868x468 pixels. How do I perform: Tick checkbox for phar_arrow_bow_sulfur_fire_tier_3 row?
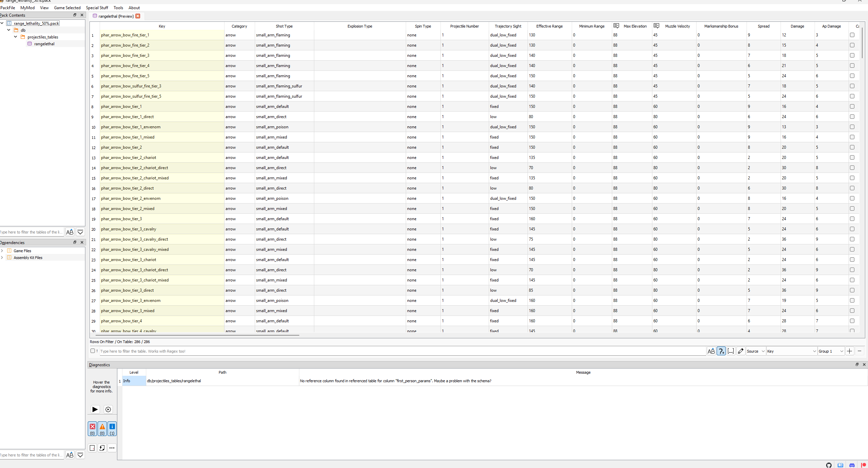(852, 86)
